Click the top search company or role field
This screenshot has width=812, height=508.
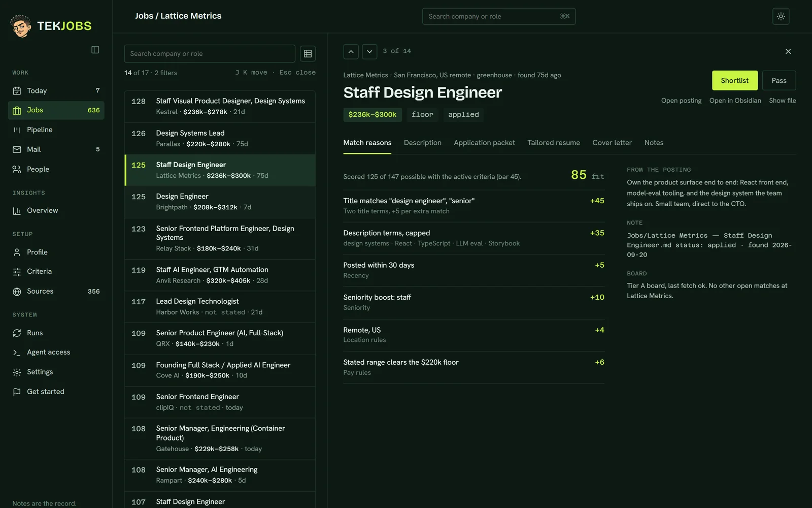[x=498, y=16]
